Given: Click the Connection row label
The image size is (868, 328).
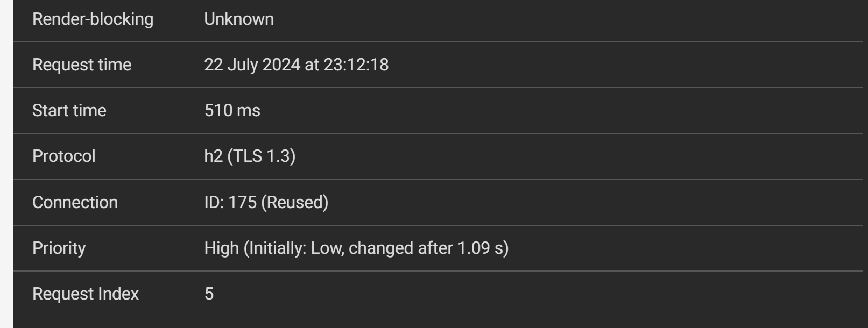Looking at the screenshot, I should pyautogui.click(x=75, y=203).
